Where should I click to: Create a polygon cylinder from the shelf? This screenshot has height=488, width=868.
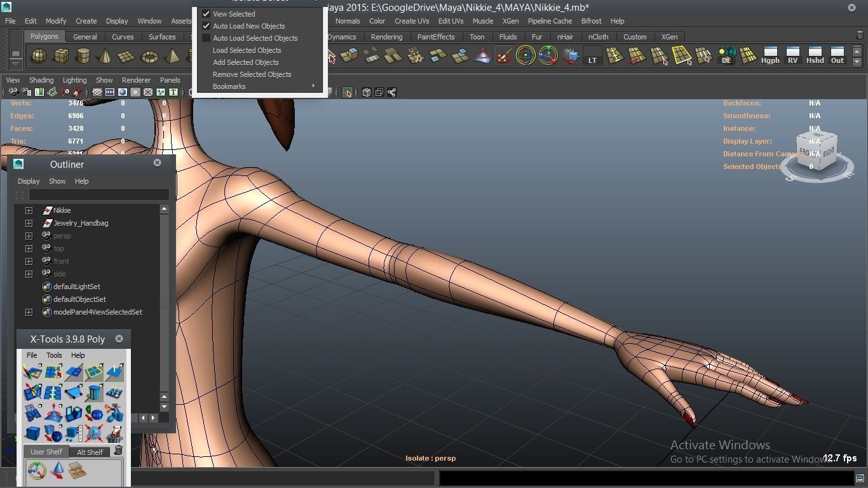[x=83, y=57]
